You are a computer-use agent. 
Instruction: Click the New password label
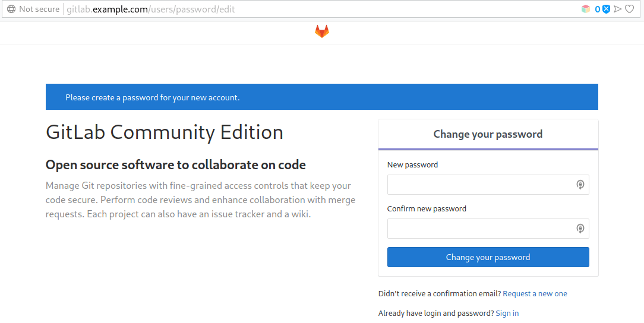[x=412, y=164]
